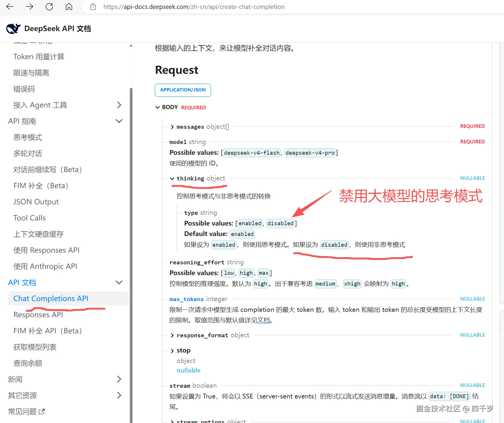This screenshot has width=504, height=423.
Task: Open Tool Calls guide page
Action: 30,218
